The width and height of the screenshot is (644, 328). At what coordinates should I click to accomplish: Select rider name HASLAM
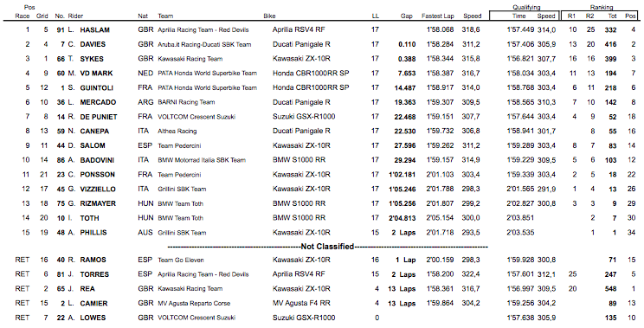[x=95, y=30]
